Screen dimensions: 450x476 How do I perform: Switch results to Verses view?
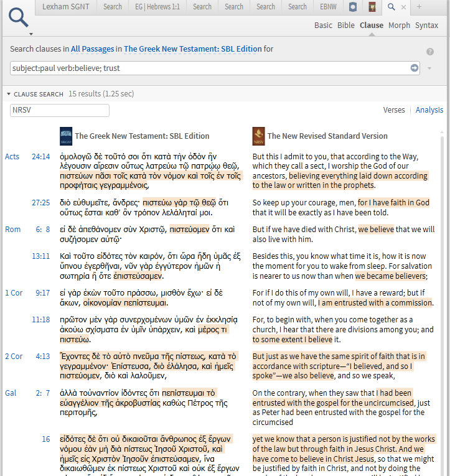394,110
